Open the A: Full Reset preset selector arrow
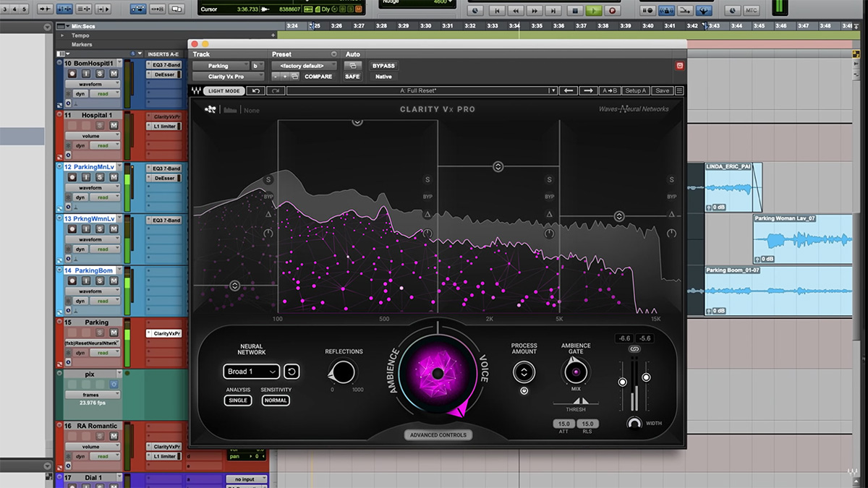The image size is (868, 488). coord(554,90)
